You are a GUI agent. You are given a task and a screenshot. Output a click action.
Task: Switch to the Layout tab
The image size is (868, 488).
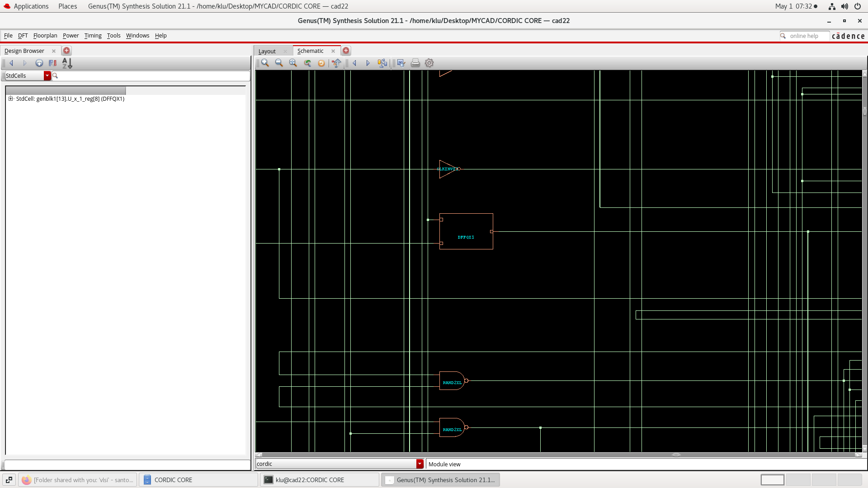pos(267,51)
